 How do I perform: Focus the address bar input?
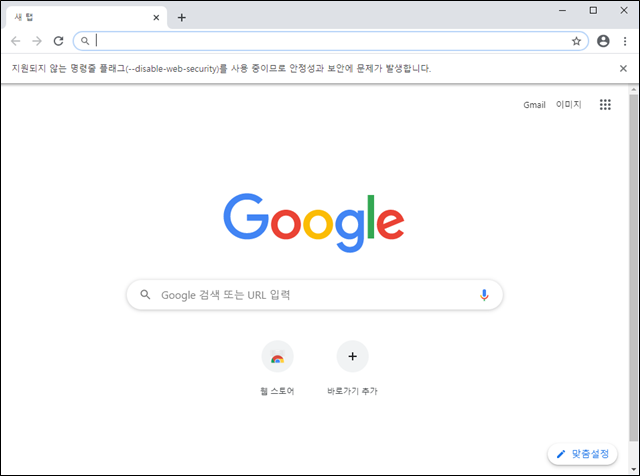tap(331, 41)
